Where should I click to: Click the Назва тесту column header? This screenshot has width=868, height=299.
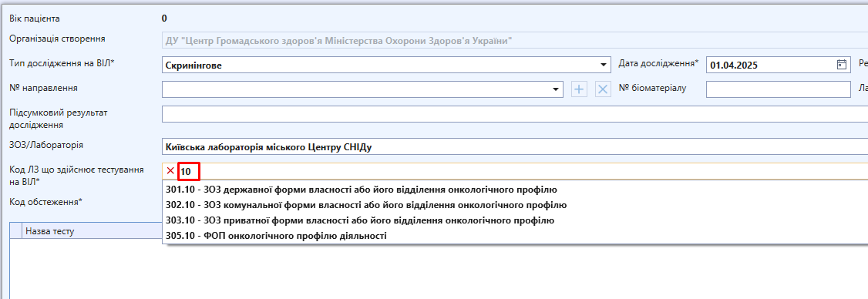pyautogui.click(x=92, y=231)
